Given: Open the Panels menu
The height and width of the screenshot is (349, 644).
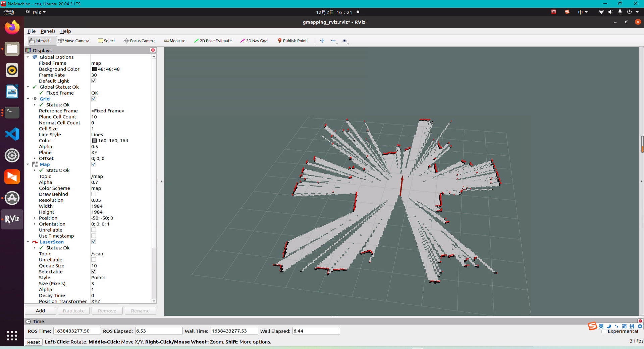Looking at the screenshot, I should pos(48,31).
